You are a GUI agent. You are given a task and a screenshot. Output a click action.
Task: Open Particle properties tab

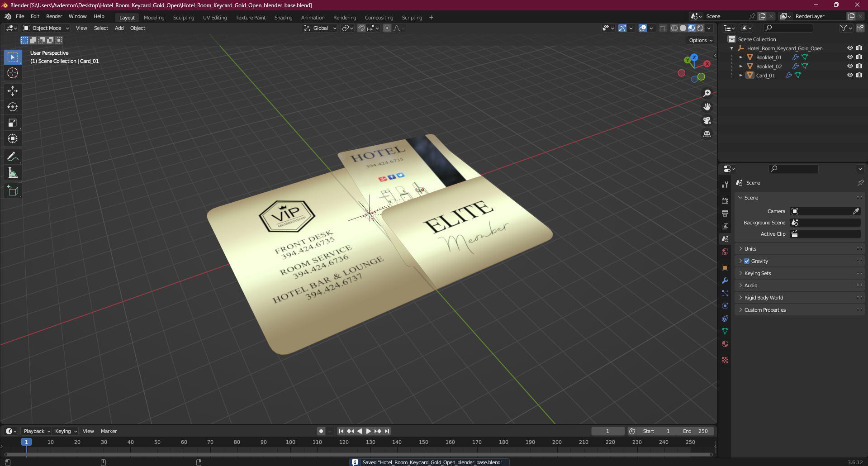[725, 293]
